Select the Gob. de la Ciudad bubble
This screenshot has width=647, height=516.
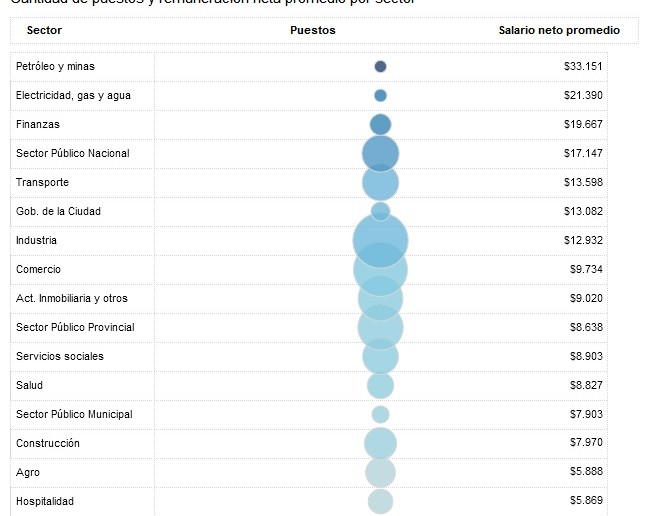(x=380, y=211)
